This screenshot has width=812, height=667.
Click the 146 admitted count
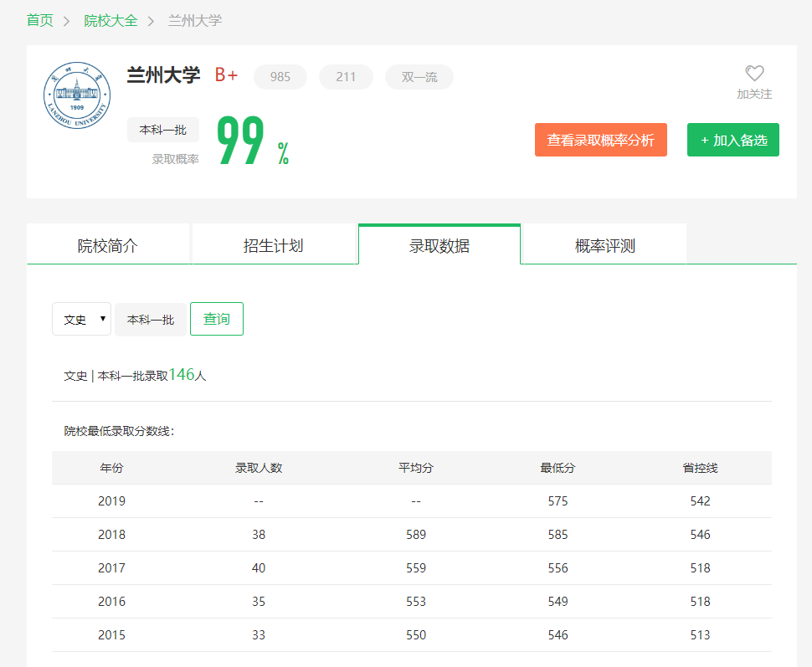[182, 374]
